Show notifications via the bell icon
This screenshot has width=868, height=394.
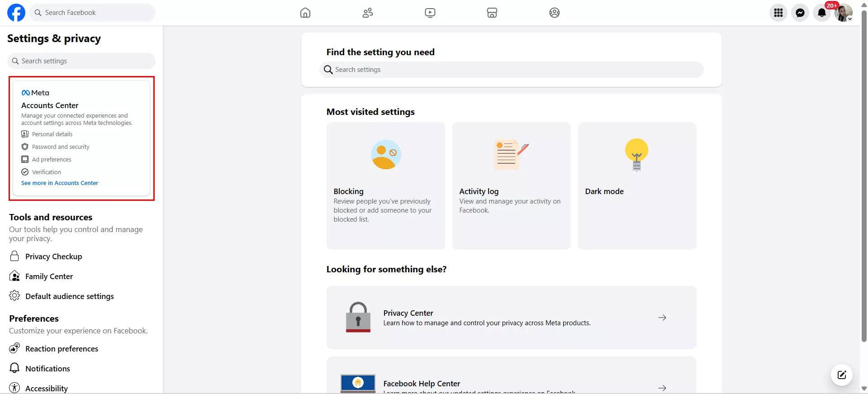point(822,13)
